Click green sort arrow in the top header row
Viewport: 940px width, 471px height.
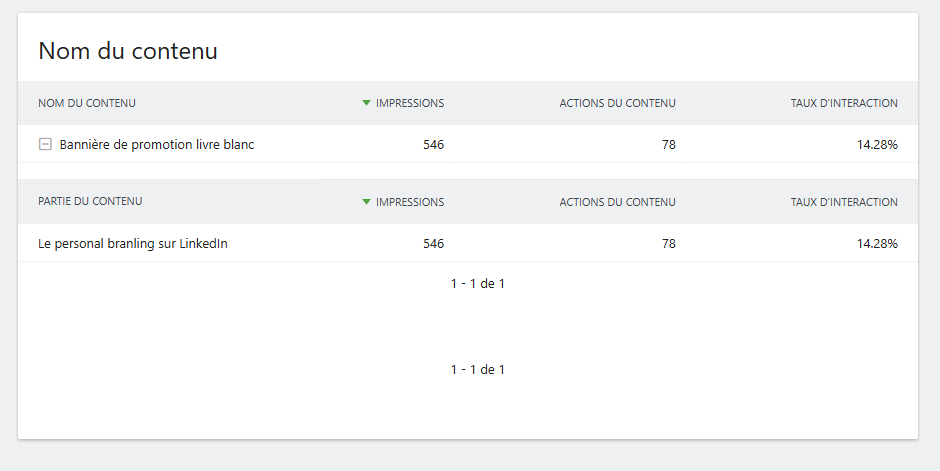coord(367,103)
